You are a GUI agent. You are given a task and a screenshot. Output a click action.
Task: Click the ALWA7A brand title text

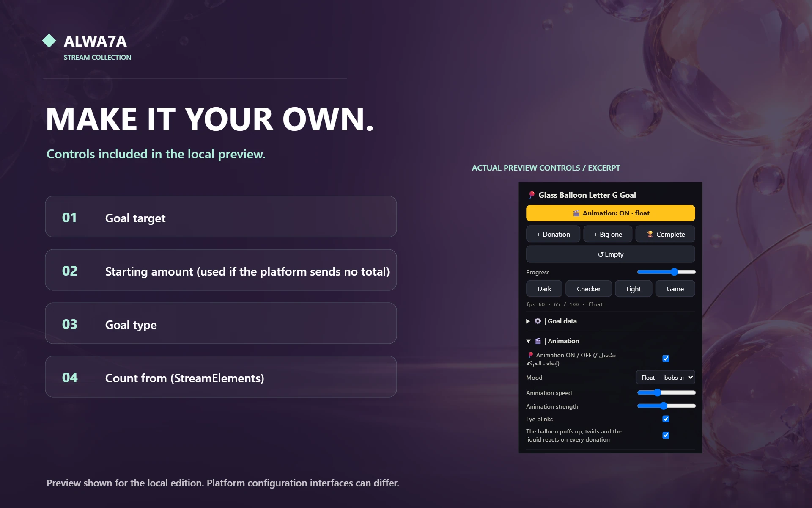tap(95, 41)
